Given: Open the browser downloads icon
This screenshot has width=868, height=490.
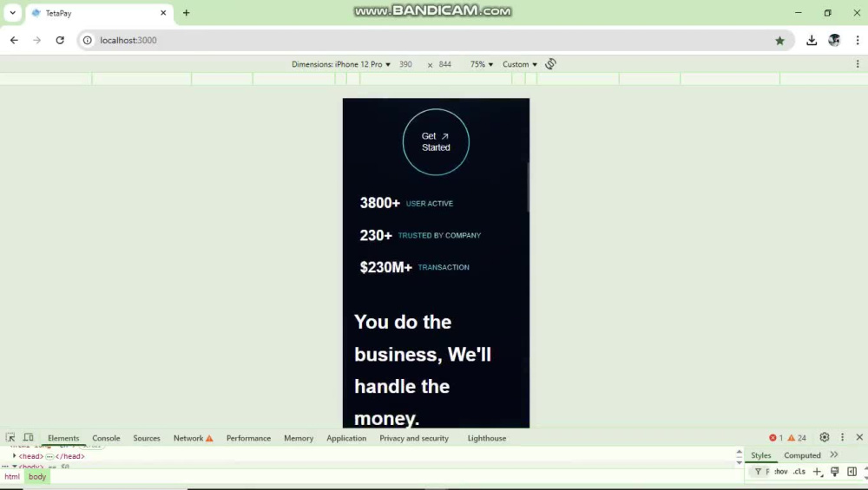Looking at the screenshot, I should click(x=811, y=41).
